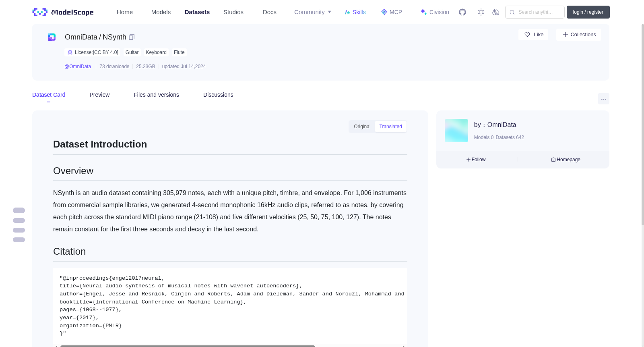
Task: Open the MCP page
Action: coord(391,12)
